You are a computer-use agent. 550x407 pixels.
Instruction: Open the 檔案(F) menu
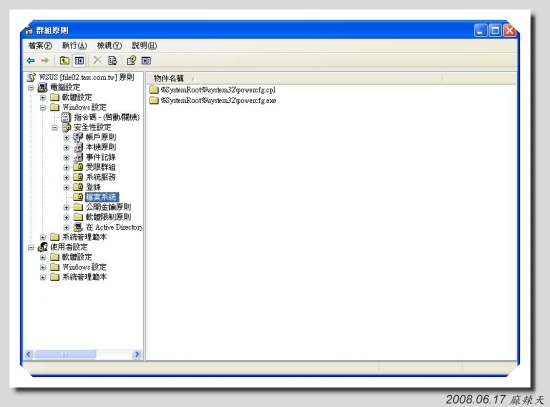tap(40, 46)
